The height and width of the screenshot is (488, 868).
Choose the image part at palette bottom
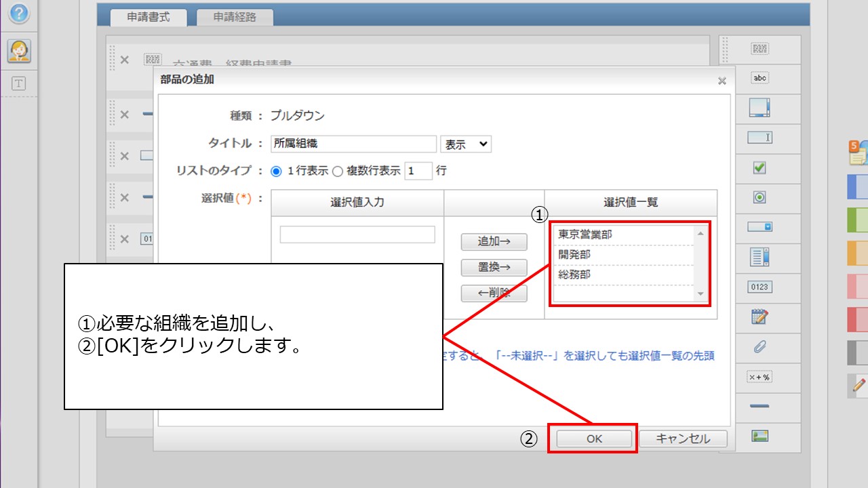759,436
